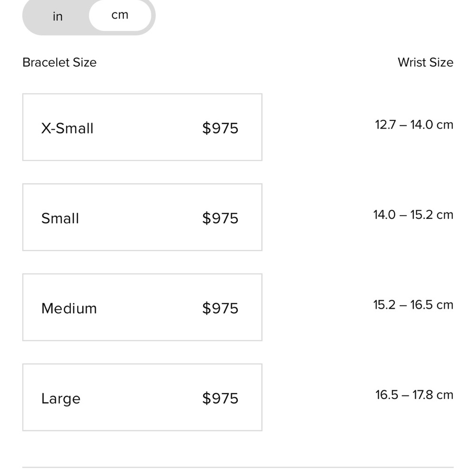Click the 14.0 – 15.2 cm wrist range
The image size is (476, 476).
(413, 215)
